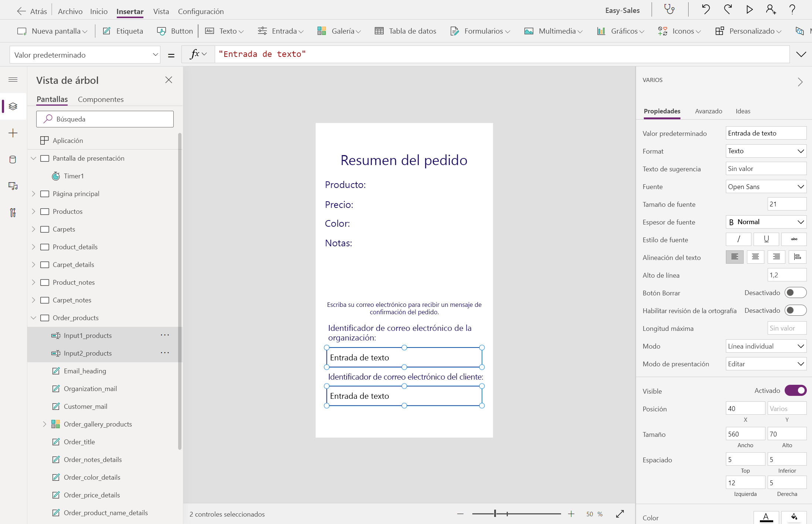The image size is (812, 524).
Task: Turn off the Visible toggle
Action: [x=795, y=390]
